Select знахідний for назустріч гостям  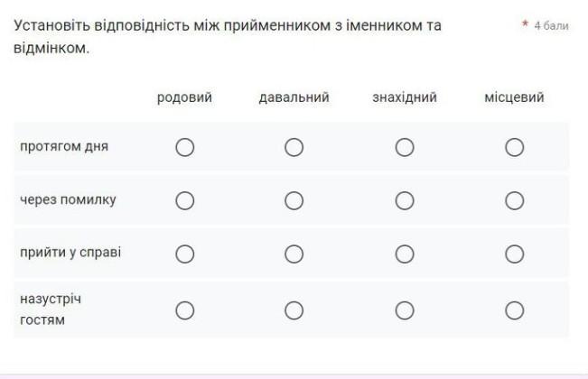[x=405, y=310]
